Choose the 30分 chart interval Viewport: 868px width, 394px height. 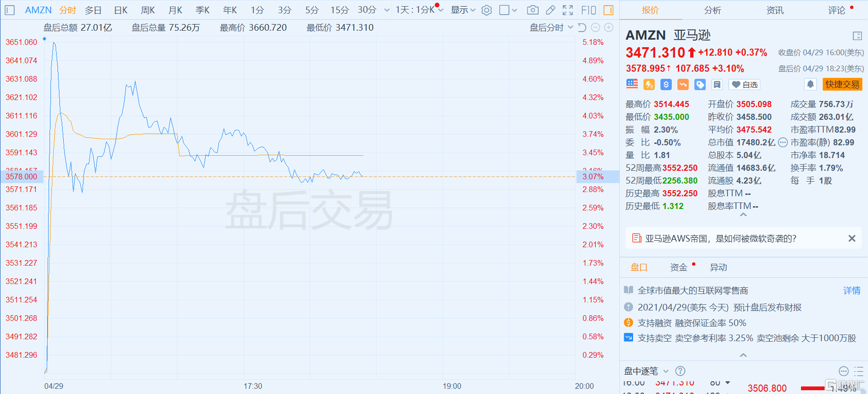[x=367, y=10]
